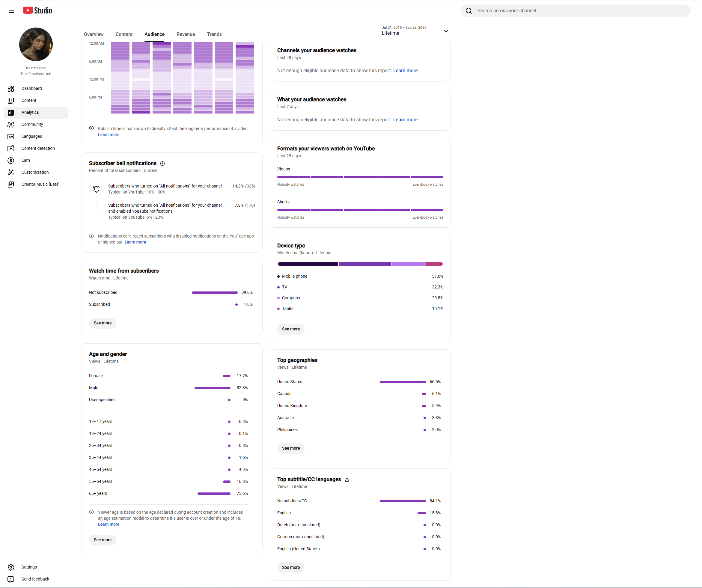Switch to the Content analytics tab

tap(124, 34)
